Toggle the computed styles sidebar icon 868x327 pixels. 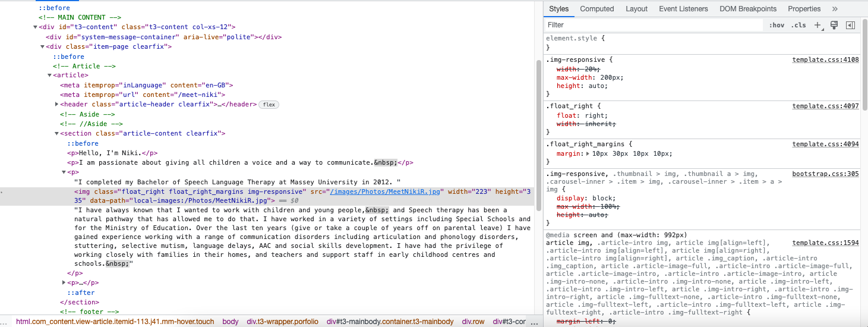pyautogui.click(x=850, y=25)
